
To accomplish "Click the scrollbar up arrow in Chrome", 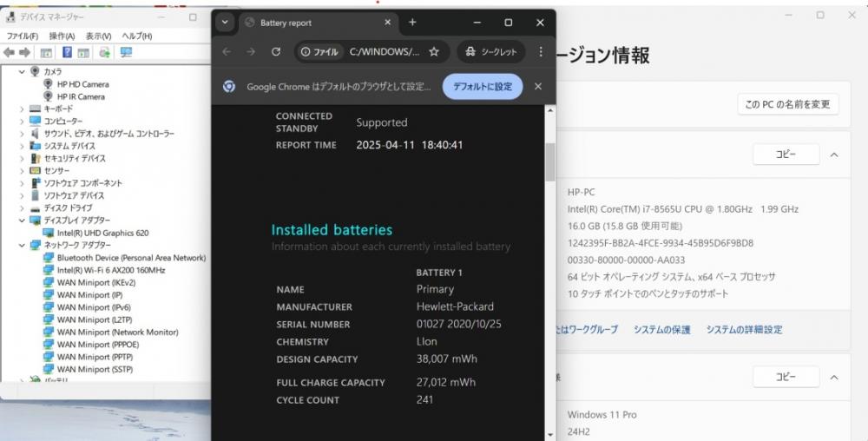I will click(x=549, y=110).
